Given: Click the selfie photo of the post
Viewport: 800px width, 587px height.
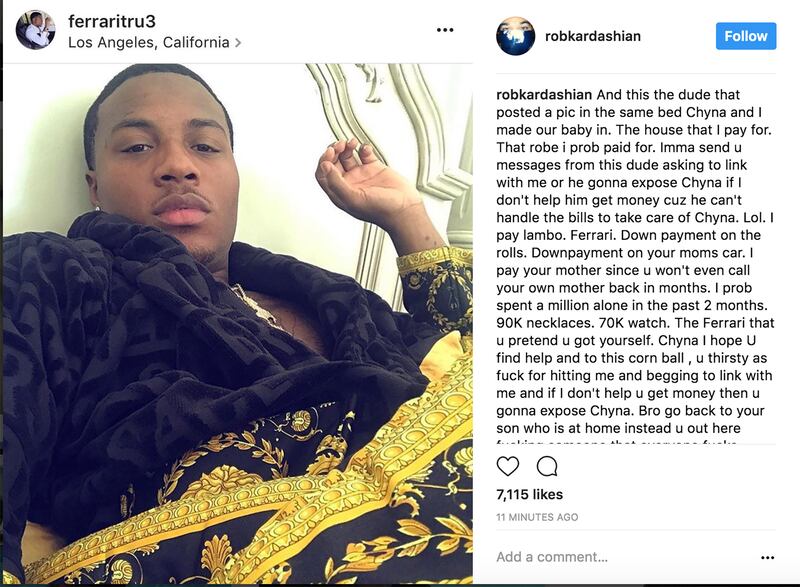Looking at the screenshot, I should pyautogui.click(x=238, y=323).
